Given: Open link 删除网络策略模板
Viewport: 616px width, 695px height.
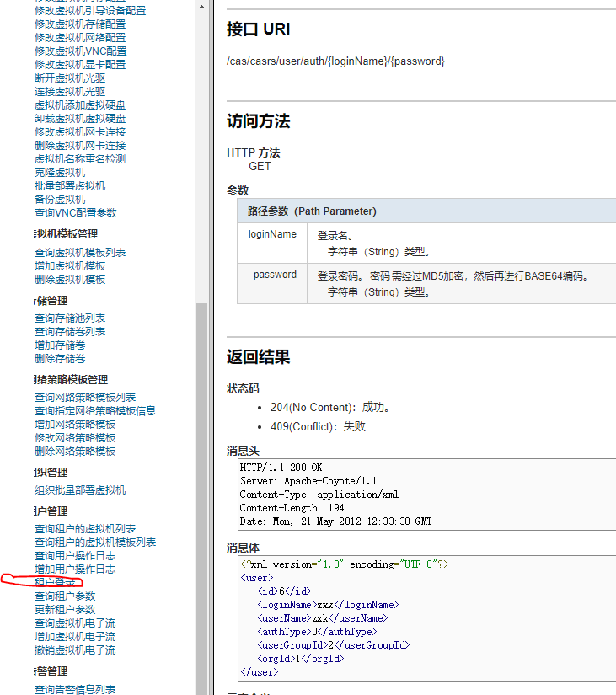Looking at the screenshot, I should point(75,452).
